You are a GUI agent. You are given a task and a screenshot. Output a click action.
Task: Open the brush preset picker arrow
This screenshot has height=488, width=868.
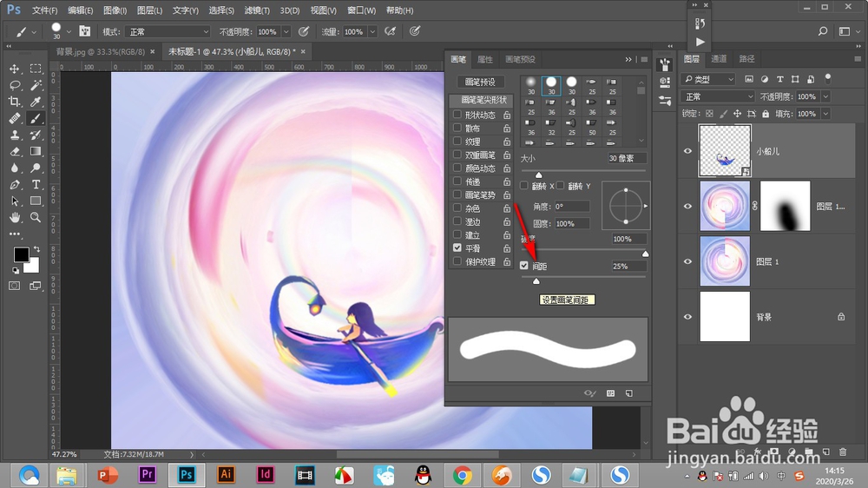69,31
